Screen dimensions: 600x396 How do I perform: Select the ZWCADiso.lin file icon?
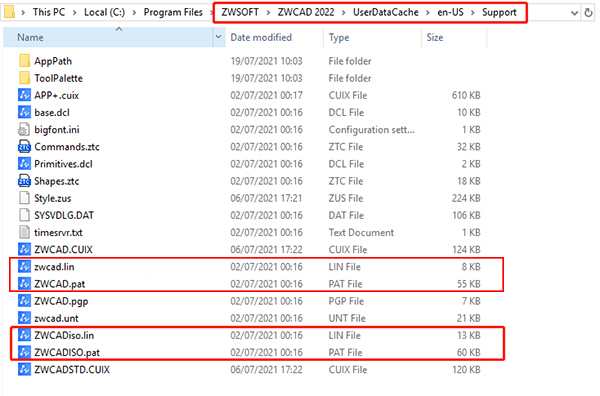pyautogui.click(x=24, y=335)
